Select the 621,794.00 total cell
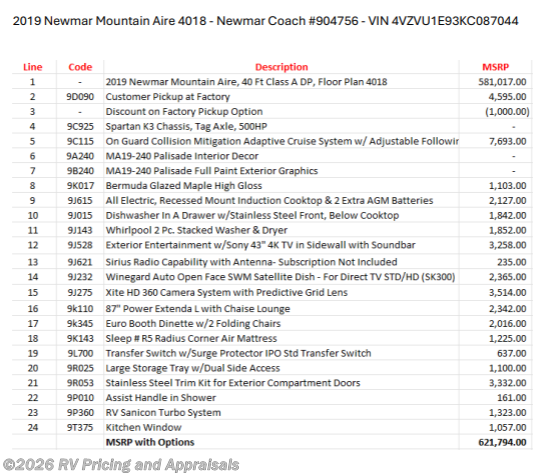 pos(495,442)
